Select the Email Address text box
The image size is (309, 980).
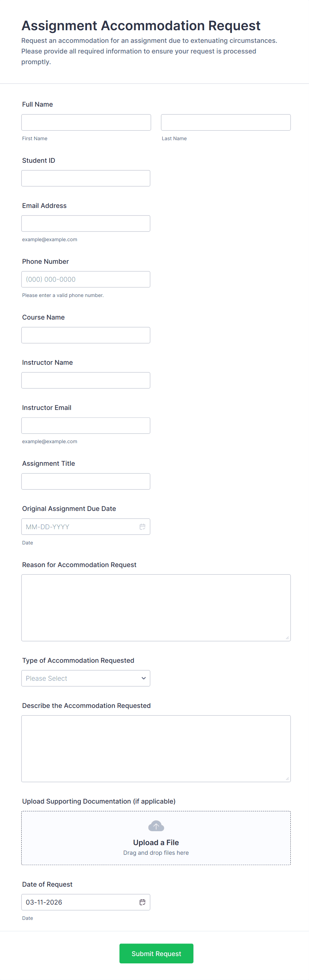(86, 224)
